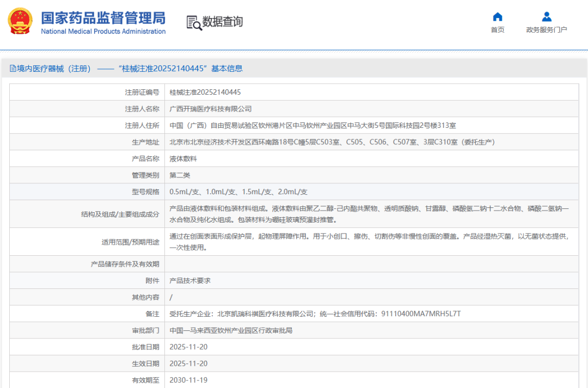The width and height of the screenshot is (588, 388).
Task: Click 数据查询 heading text
Action: coord(222,22)
